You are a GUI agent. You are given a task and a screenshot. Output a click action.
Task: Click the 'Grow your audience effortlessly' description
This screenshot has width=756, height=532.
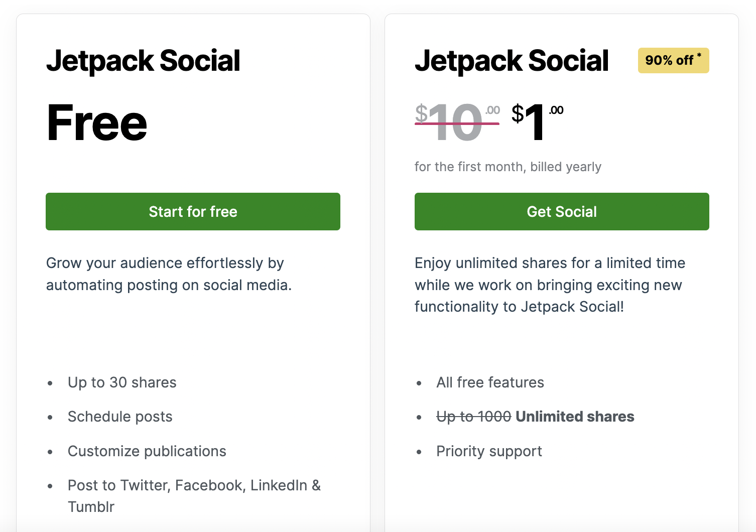pos(169,274)
